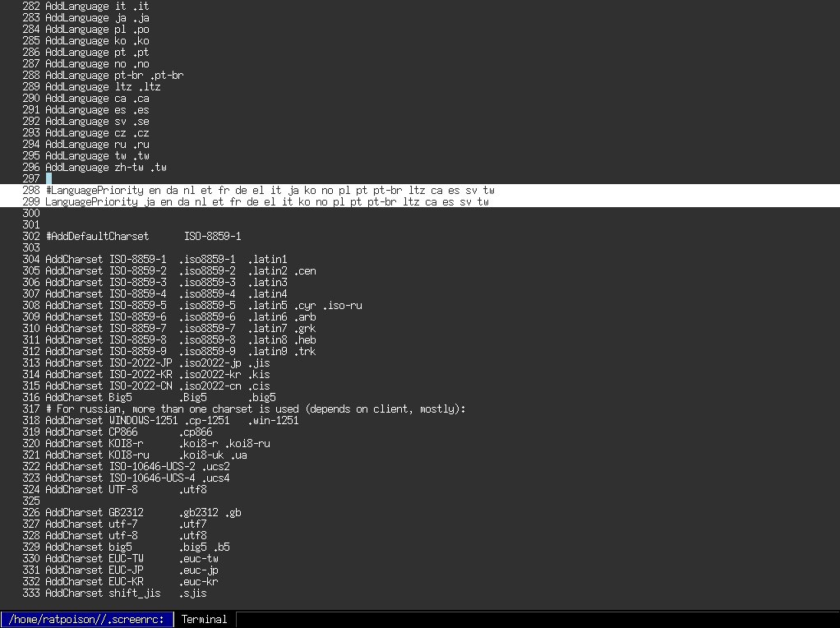Click the LanguagePriority ja en line 299
Screen dimensions: 840x628
click(267, 201)
